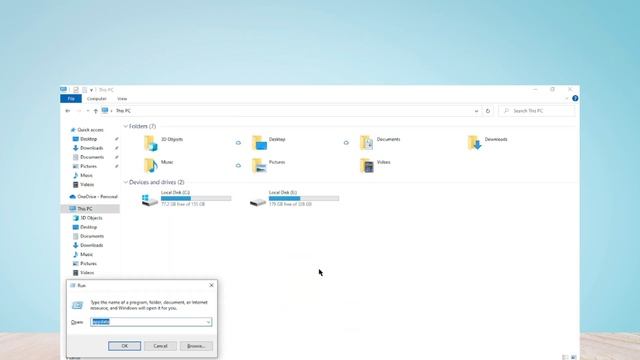Select the Desktop folder icon in main pane

click(259, 143)
